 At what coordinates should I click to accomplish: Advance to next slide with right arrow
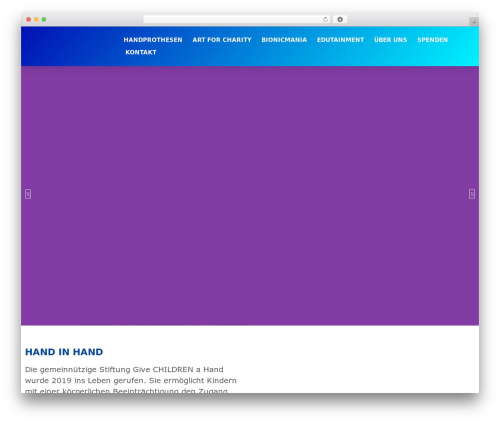click(x=472, y=194)
